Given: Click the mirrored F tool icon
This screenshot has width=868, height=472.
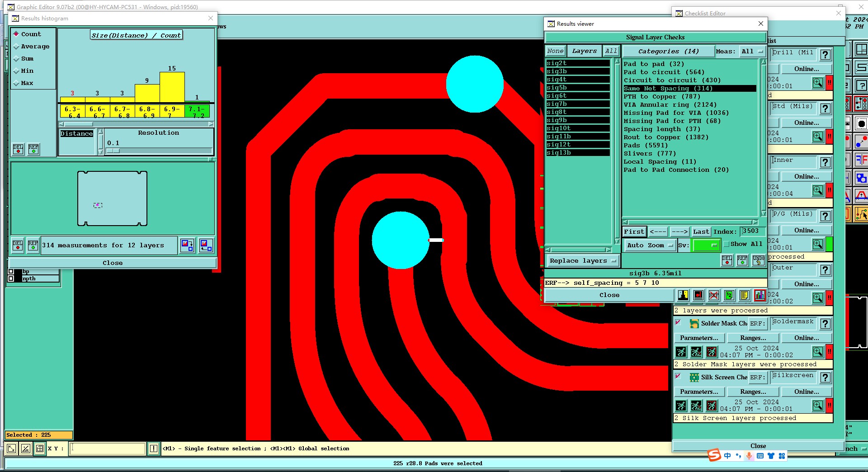Looking at the screenshot, I should pos(861,159).
